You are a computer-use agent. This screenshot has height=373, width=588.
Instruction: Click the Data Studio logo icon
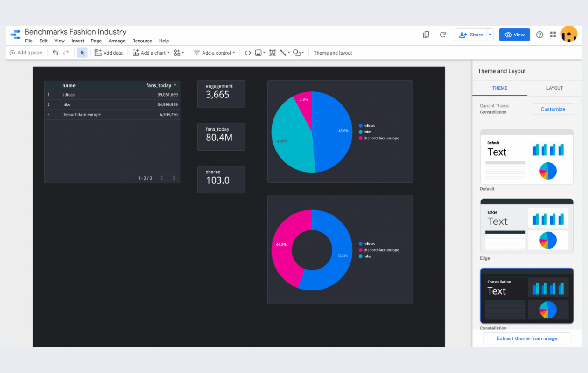pos(15,35)
